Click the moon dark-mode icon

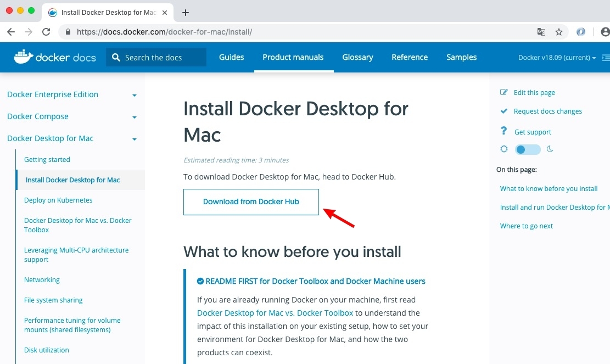[550, 149]
